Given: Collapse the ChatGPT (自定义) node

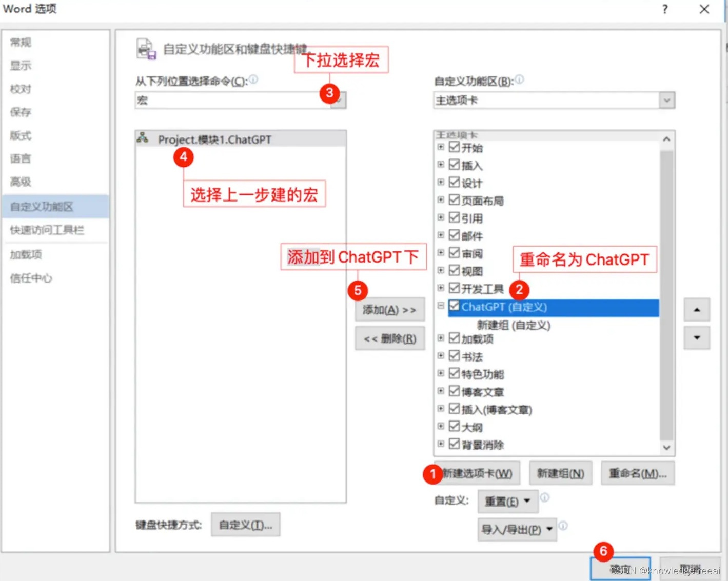Looking at the screenshot, I should [441, 306].
